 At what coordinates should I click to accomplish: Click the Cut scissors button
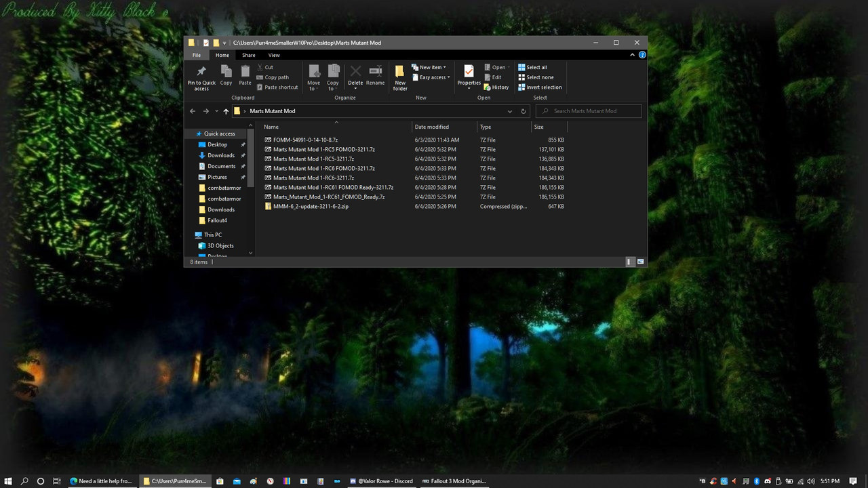(265, 67)
